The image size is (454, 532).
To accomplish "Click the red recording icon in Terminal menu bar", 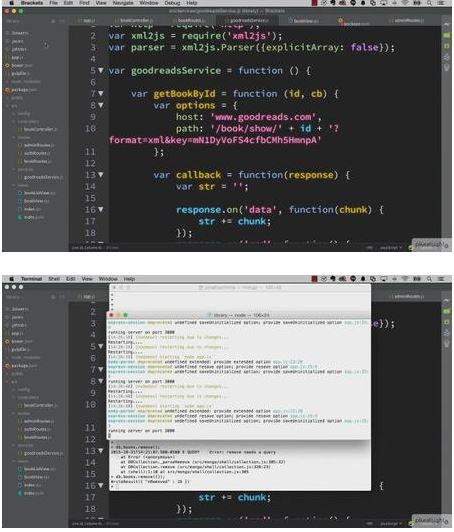I will (314, 279).
